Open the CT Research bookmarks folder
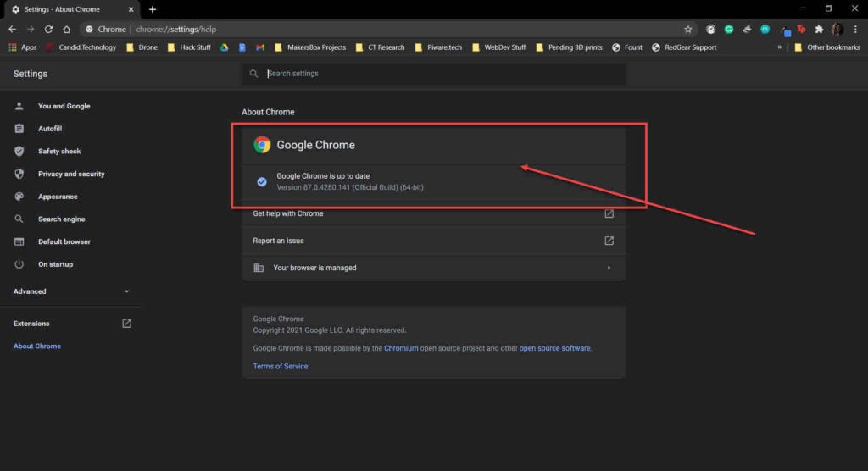This screenshot has height=471, width=868. point(381,47)
